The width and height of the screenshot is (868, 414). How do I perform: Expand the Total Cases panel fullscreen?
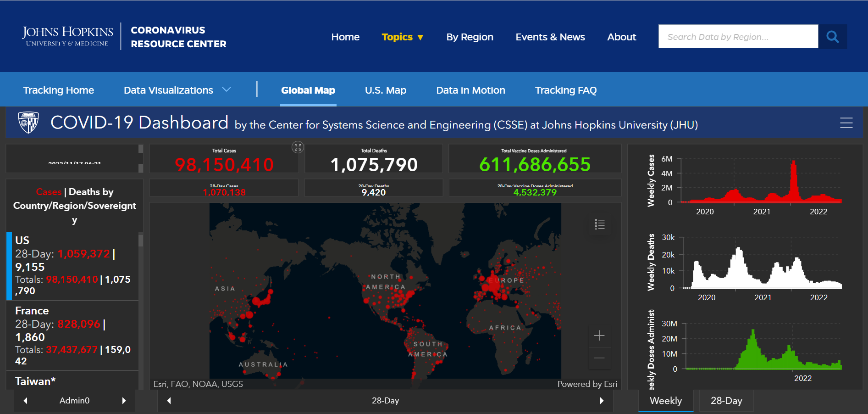(x=298, y=147)
